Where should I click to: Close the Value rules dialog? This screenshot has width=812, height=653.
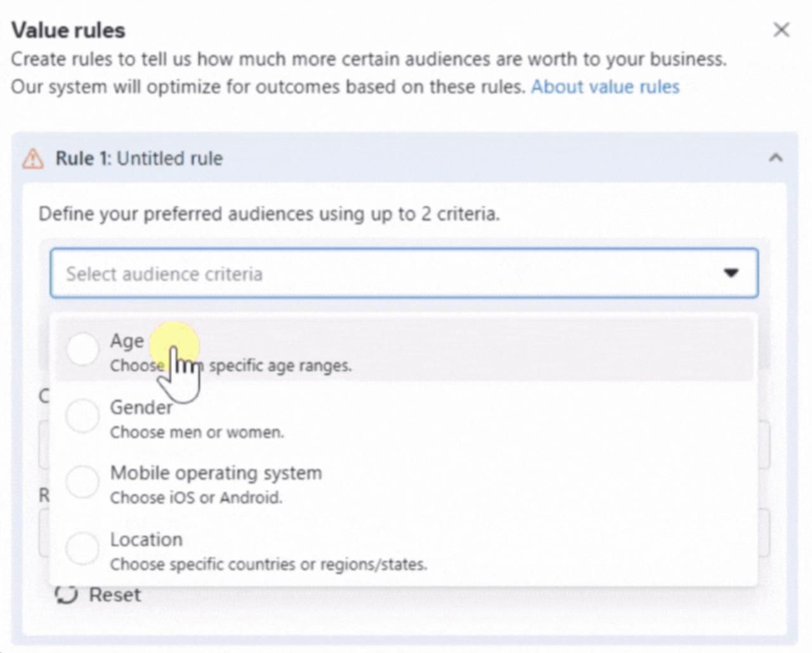tap(781, 30)
